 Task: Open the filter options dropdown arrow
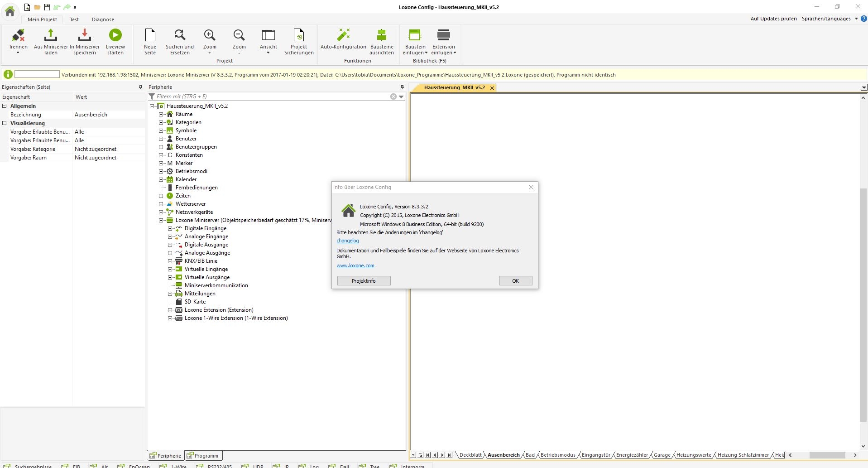point(401,96)
